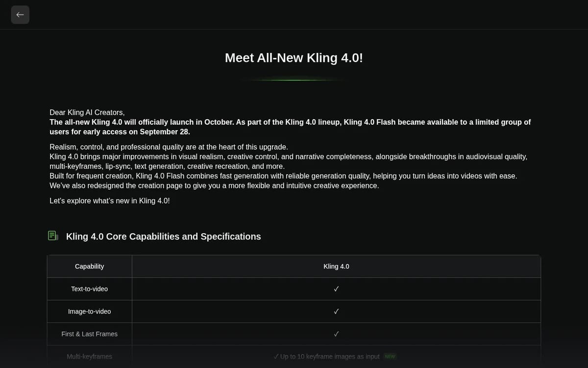
Task: Click the "Kling 4.0" column header
Action: pos(336,266)
